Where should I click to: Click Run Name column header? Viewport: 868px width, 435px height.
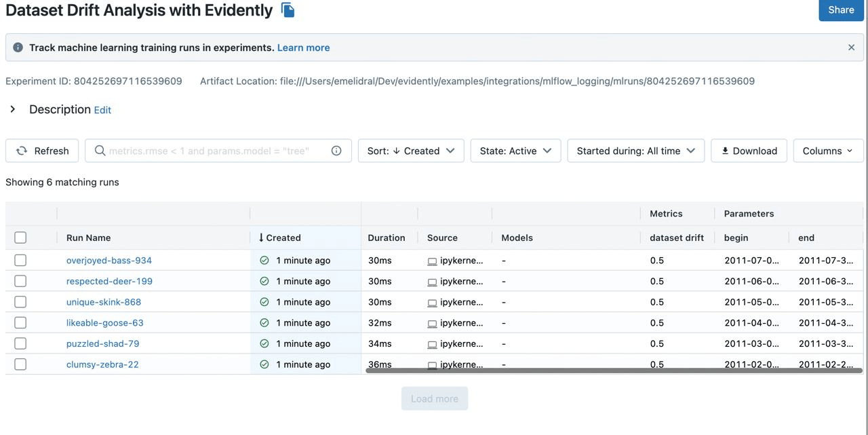pyautogui.click(x=88, y=238)
